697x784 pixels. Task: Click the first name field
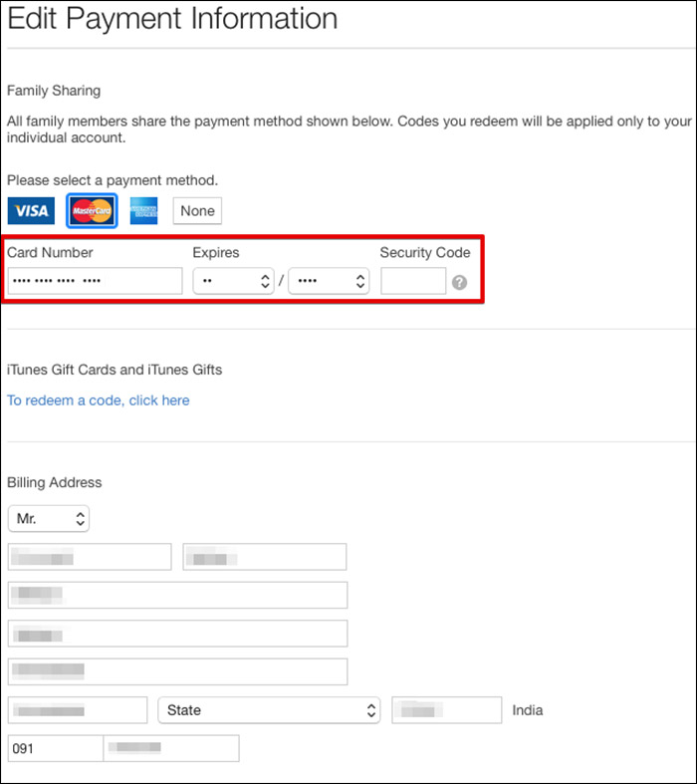90,557
